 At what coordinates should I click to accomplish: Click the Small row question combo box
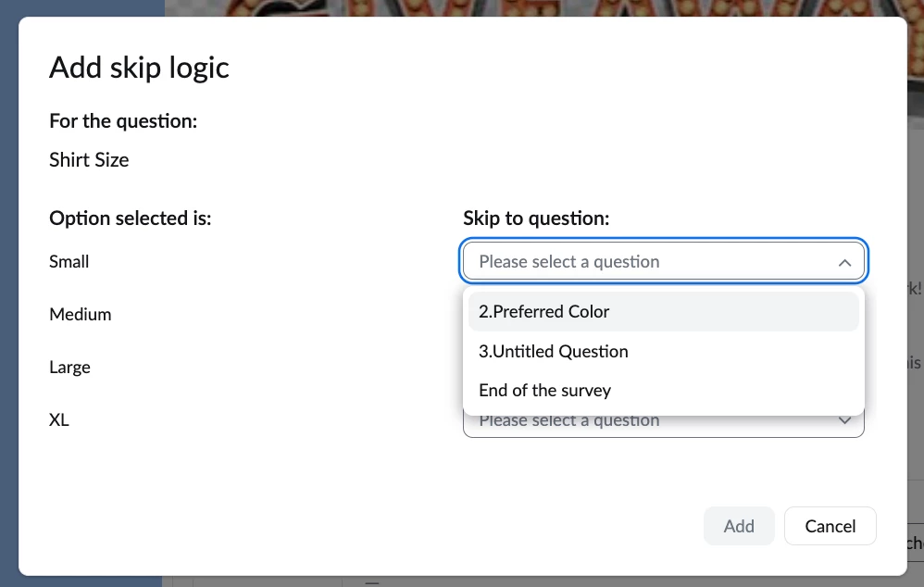click(x=648, y=262)
